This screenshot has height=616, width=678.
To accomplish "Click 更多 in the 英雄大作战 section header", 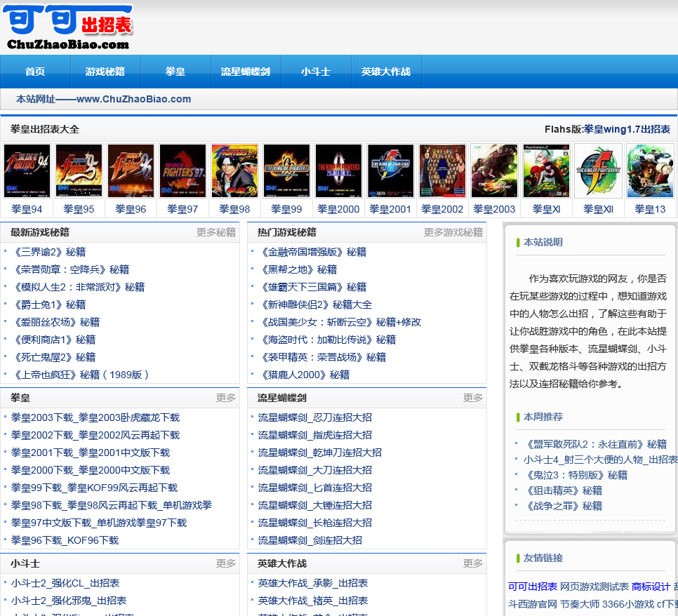I will 472,563.
